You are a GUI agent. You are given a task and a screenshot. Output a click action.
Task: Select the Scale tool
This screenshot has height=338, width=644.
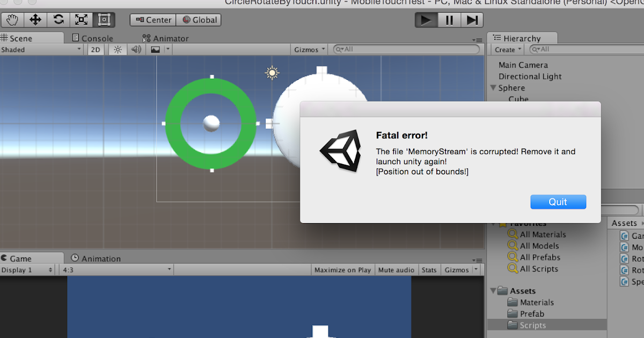tap(80, 19)
